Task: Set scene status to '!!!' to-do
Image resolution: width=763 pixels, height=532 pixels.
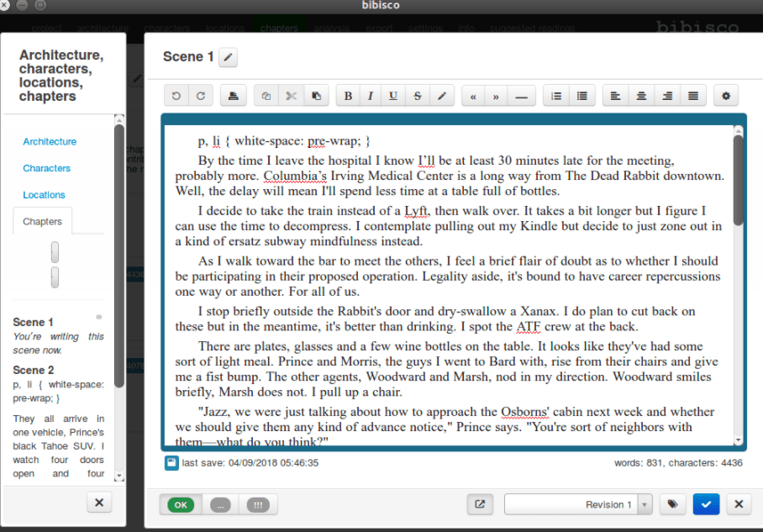Action: point(257,504)
